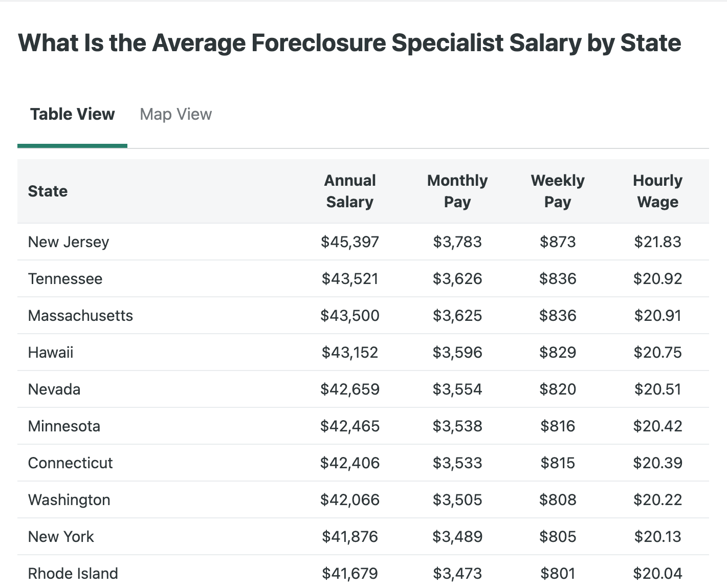
Task: Select the Table View tab
Action: 73,114
